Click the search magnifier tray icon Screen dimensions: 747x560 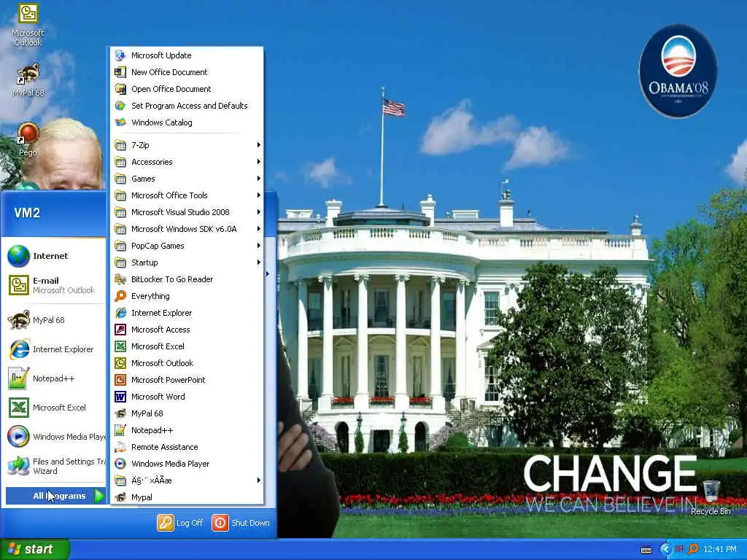pyautogui.click(x=694, y=550)
